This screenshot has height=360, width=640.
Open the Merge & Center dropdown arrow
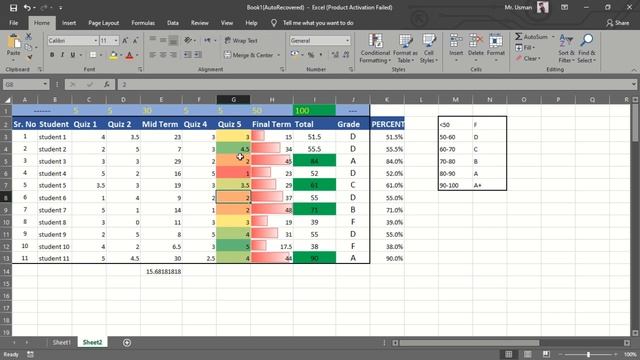click(279, 55)
